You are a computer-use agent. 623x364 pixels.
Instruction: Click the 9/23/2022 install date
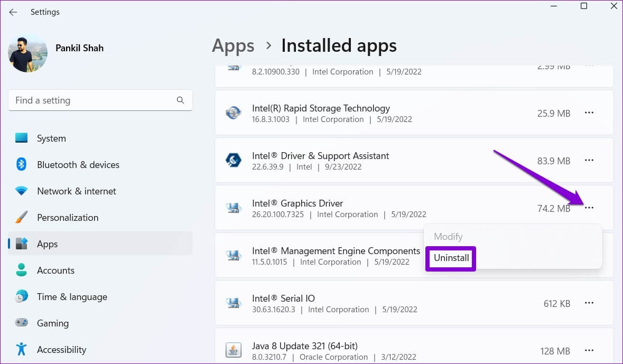(343, 167)
